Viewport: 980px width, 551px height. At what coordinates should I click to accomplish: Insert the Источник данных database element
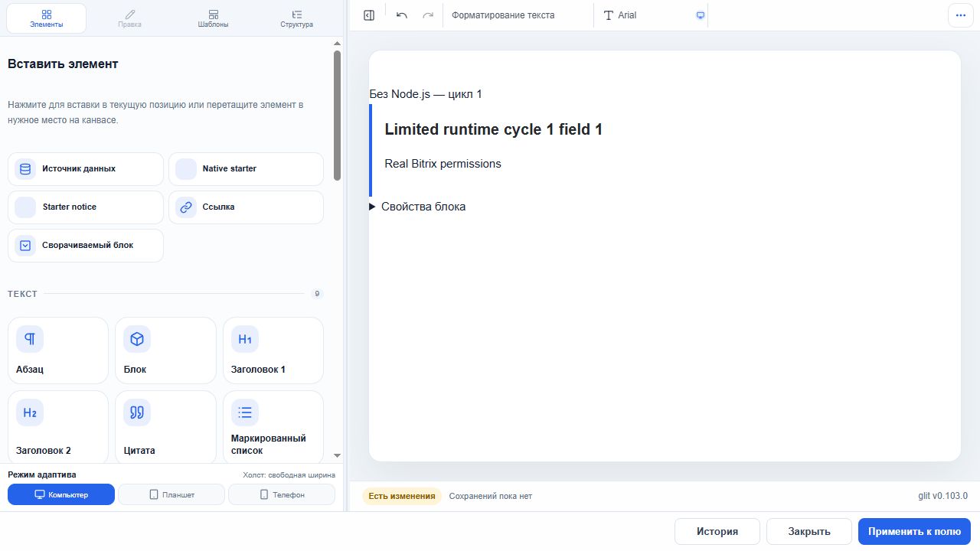pos(86,169)
